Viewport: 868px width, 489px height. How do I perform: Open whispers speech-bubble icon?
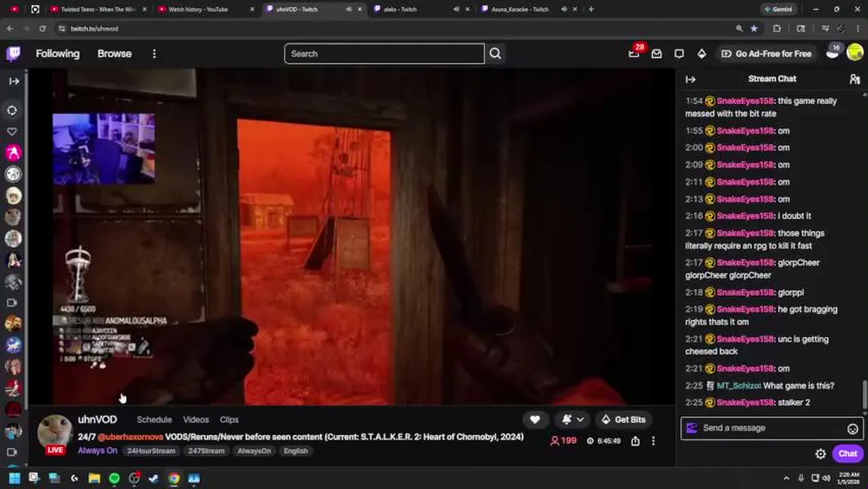[x=679, y=54]
